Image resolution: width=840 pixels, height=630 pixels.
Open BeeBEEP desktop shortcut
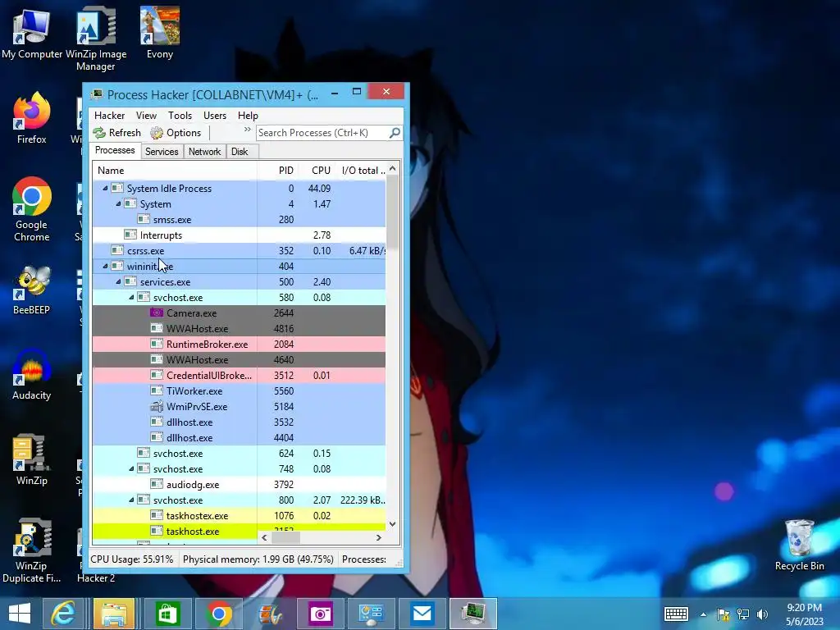[x=32, y=290]
